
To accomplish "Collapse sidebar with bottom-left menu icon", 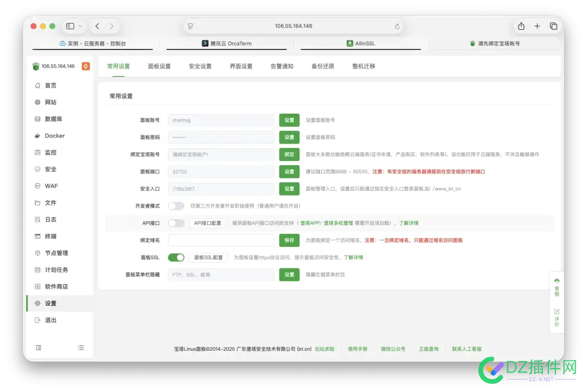I will [x=39, y=348].
